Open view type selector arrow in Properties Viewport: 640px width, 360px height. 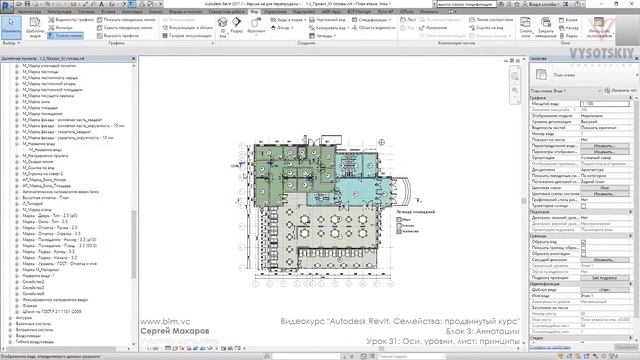[x=637, y=75]
